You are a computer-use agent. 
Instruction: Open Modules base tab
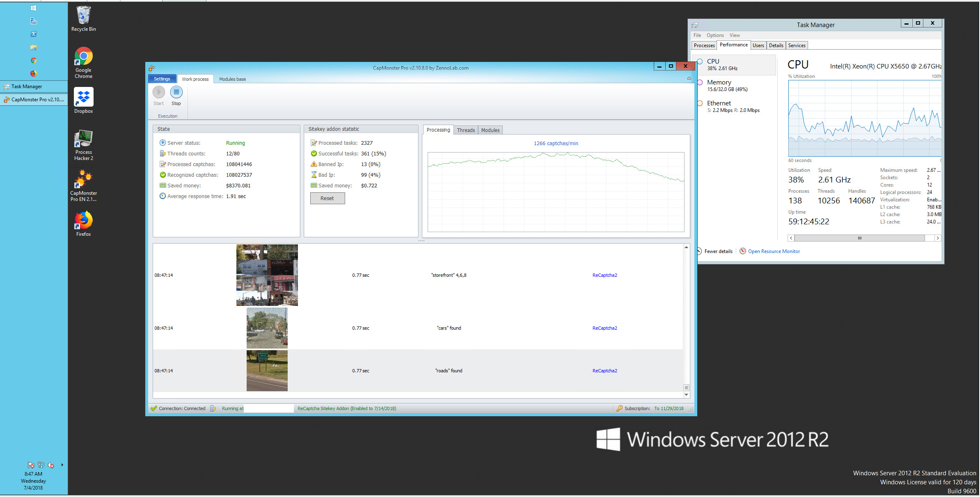tap(232, 79)
